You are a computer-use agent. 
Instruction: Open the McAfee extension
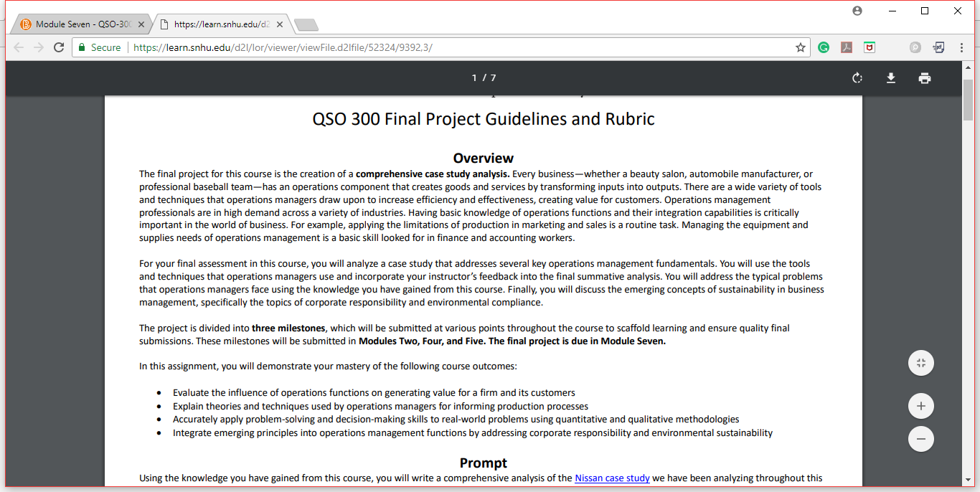(870, 47)
